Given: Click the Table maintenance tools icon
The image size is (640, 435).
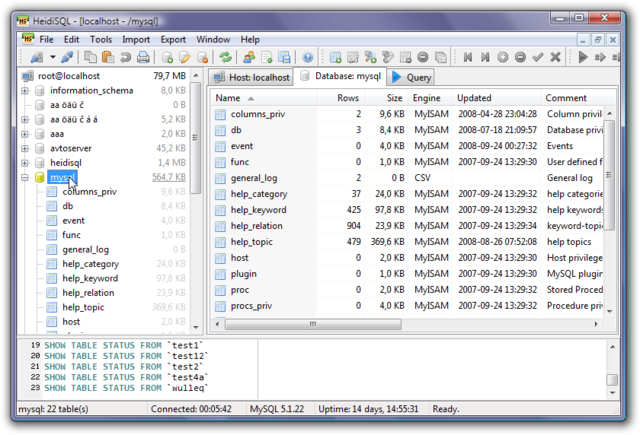Looking at the screenshot, I should pyautogui.click(x=388, y=57).
